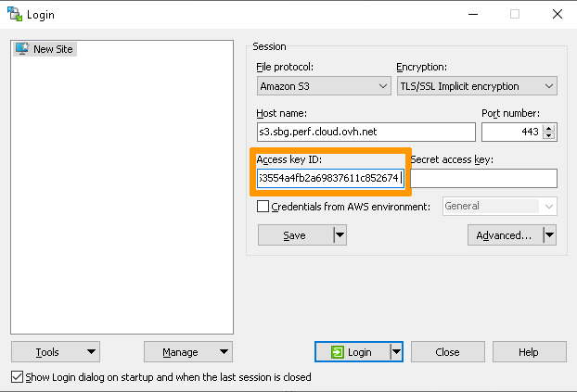Minimize the Login window
Screen dimensions: 577x392
473,14
